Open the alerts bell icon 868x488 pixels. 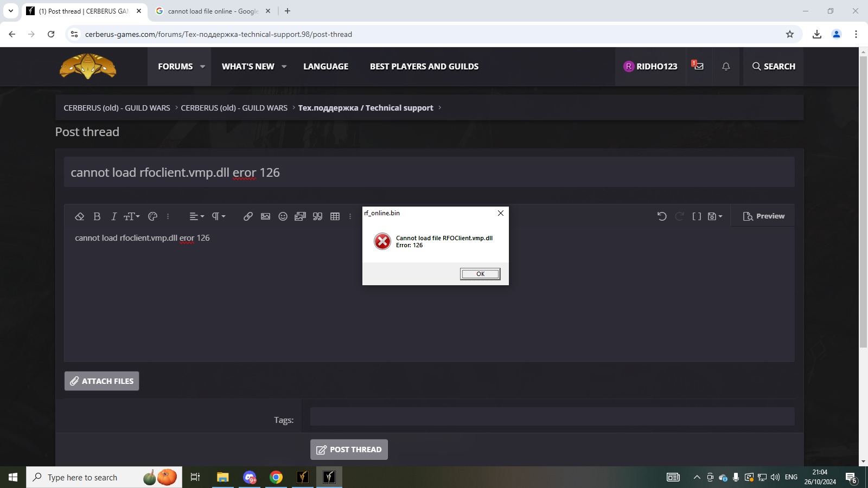726,66
